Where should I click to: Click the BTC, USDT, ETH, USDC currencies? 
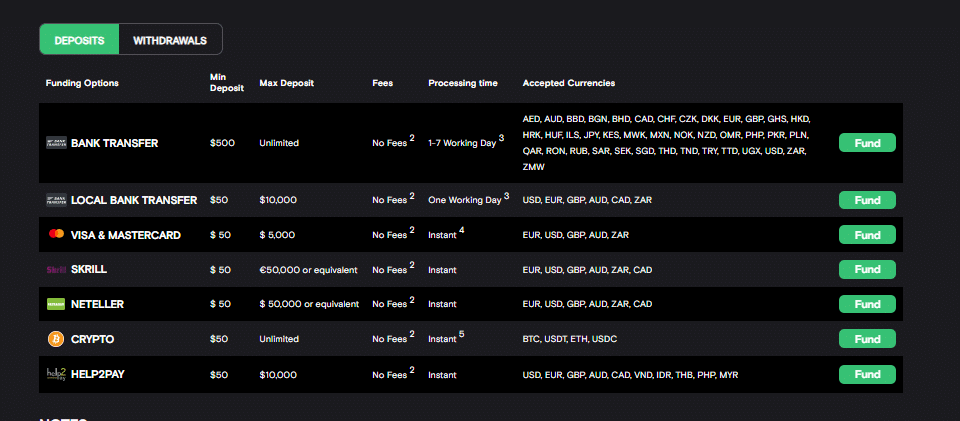coord(570,339)
